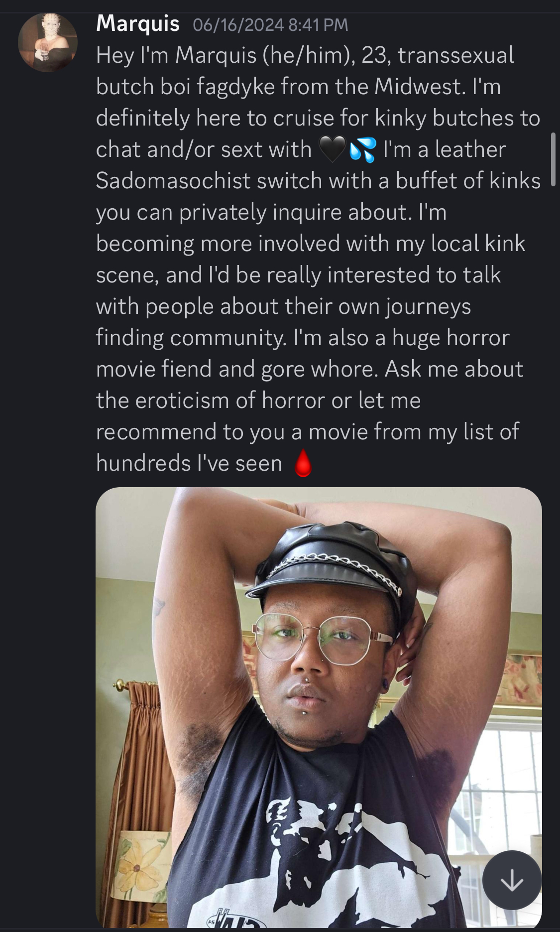Click the scrollbar handle on right edge
Image resolution: width=560 pixels, height=932 pixels.
coord(553,159)
